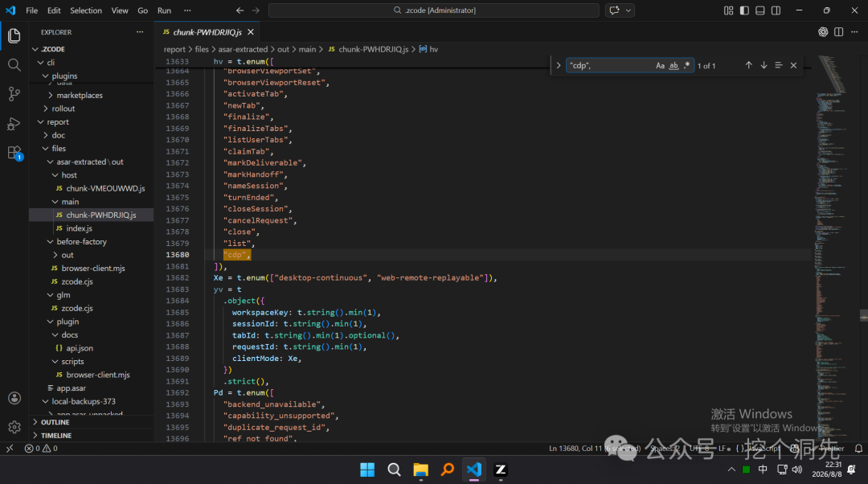Open the Search view in activity bar
The image size is (868, 484).
(14, 65)
